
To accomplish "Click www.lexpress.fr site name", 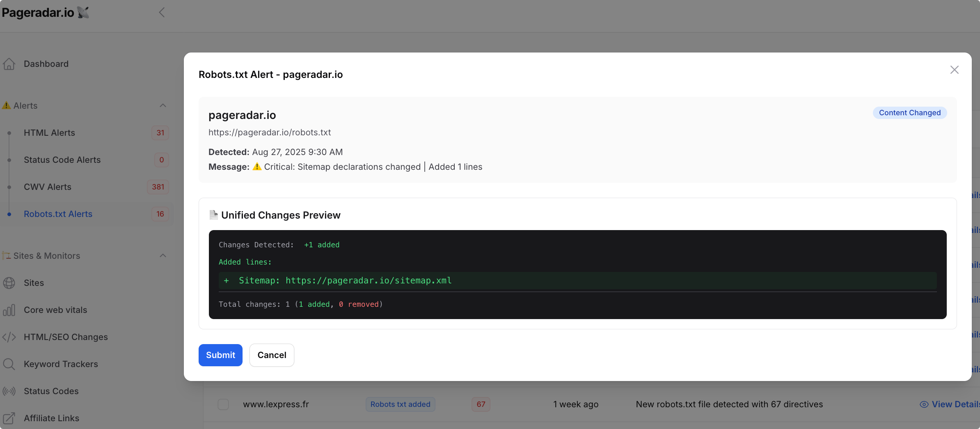I will (x=276, y=404).
